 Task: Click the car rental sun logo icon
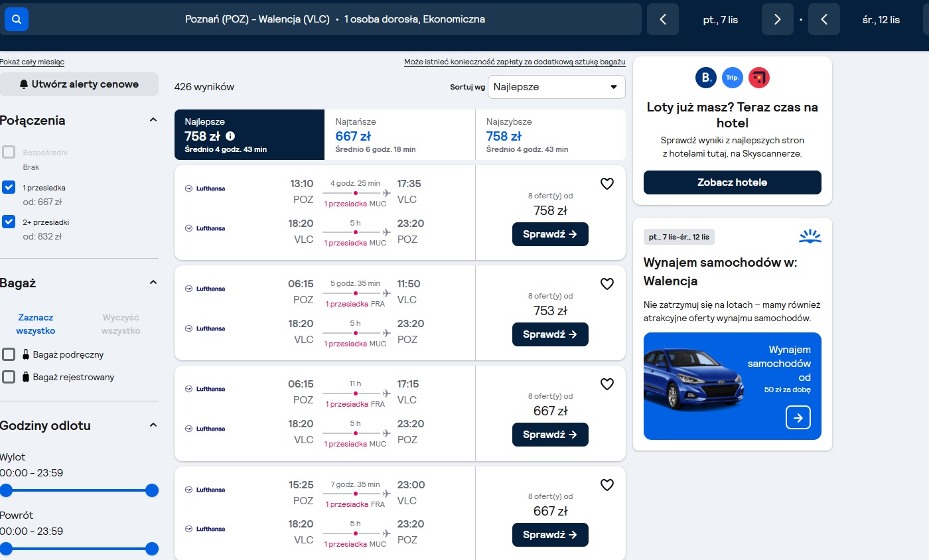click(x=810, y=236)
